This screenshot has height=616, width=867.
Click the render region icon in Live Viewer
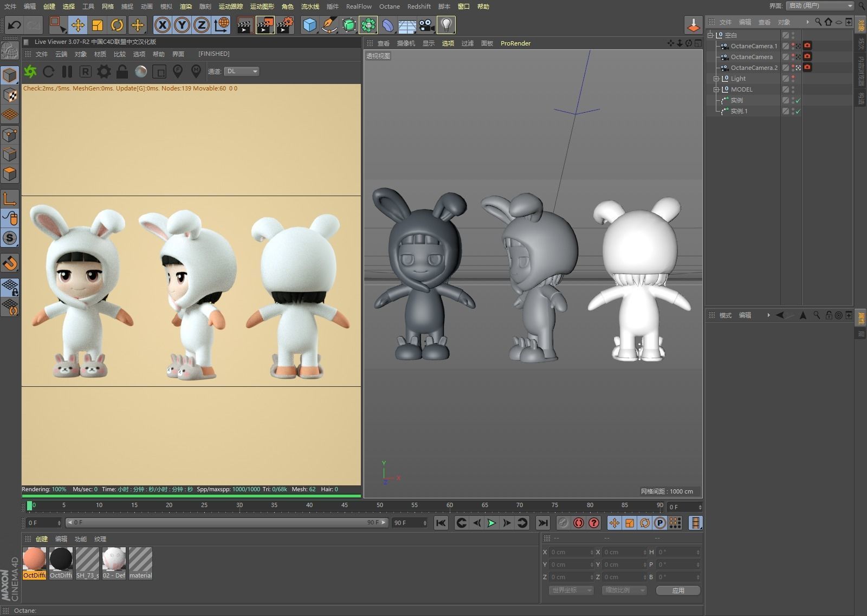click(159, 72)
